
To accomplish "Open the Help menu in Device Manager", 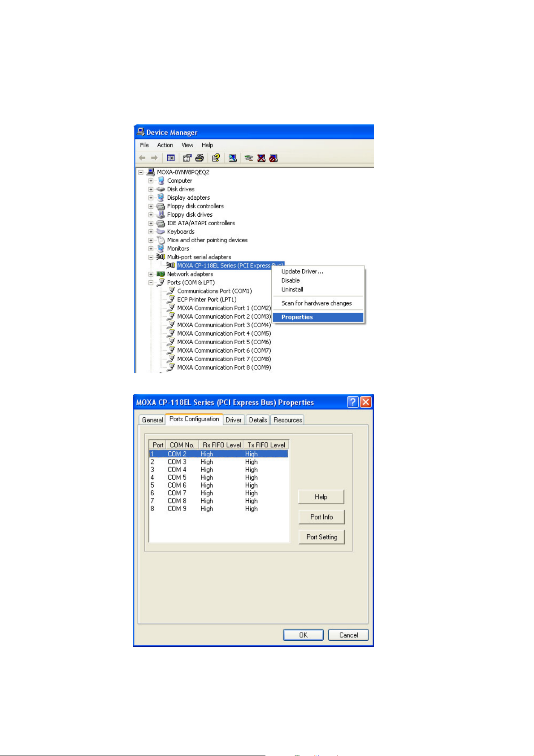I will pos(207,145).
